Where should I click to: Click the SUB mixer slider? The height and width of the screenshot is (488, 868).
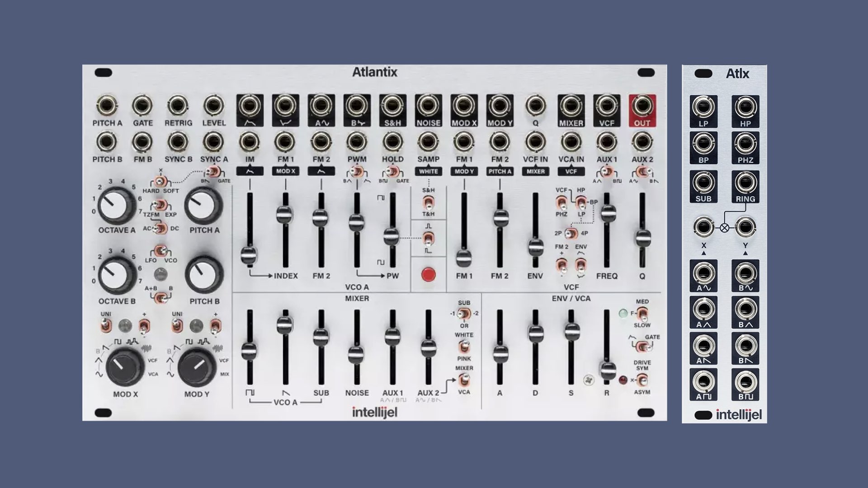(321, 337)
